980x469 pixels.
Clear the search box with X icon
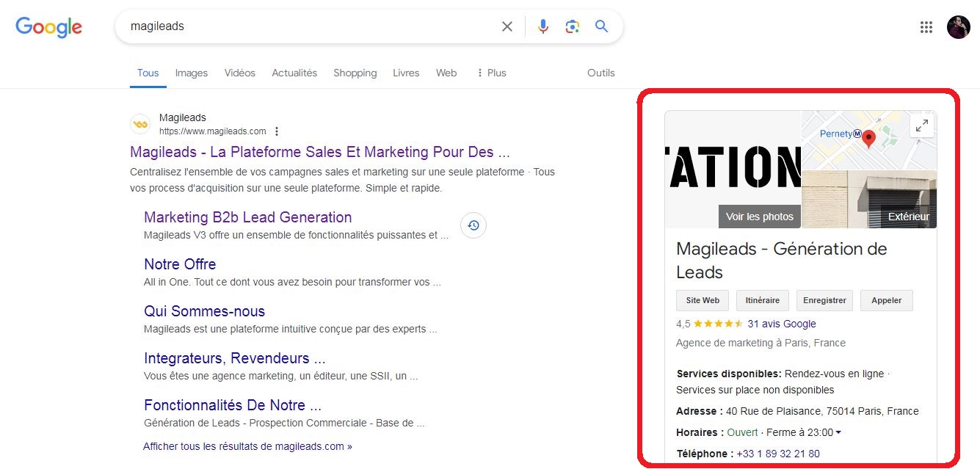pos(507,26)
